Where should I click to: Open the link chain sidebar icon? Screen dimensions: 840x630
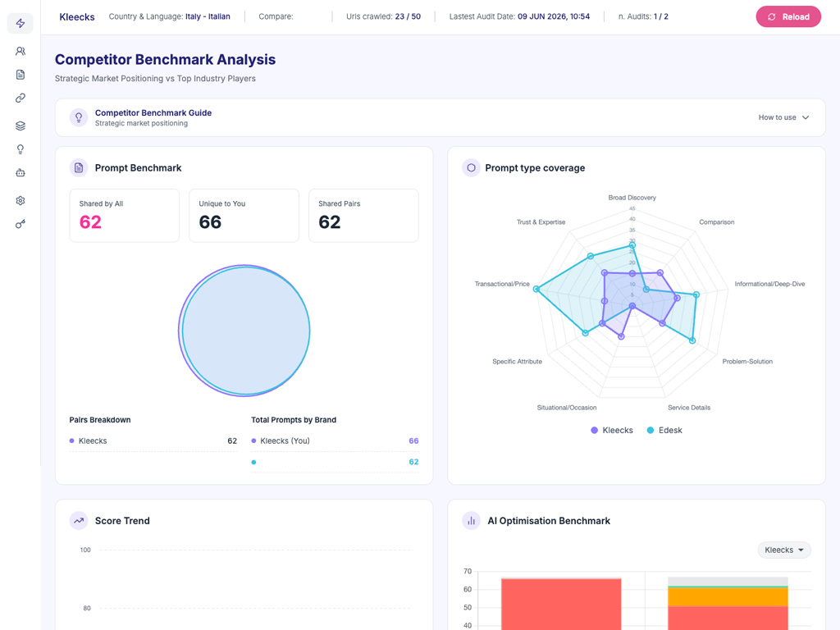point(21,98)
